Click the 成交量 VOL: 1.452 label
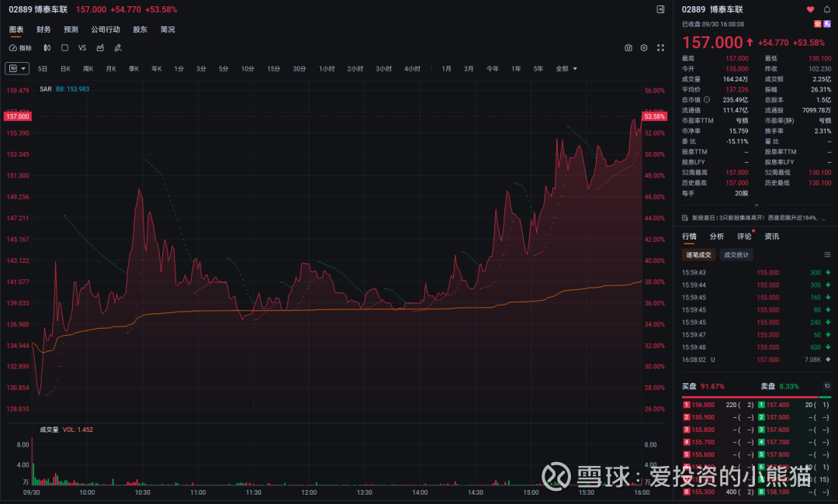Image resolution: width=838 pixels, height=504 pixels. [66, 430]
